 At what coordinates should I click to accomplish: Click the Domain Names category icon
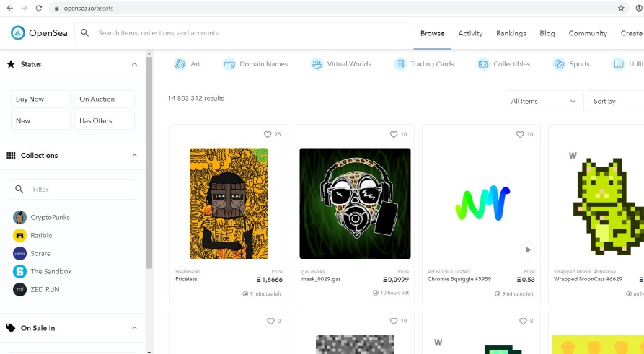coord(229,64)
